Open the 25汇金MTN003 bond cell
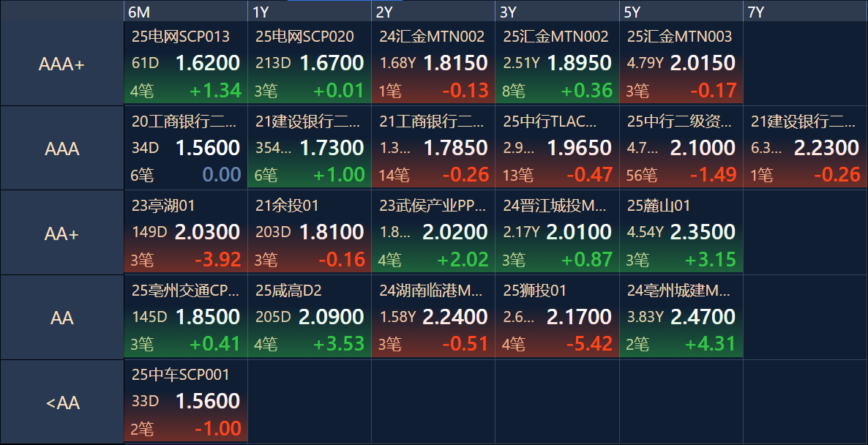Screen dimensions: 868x445 click(681, 64)
